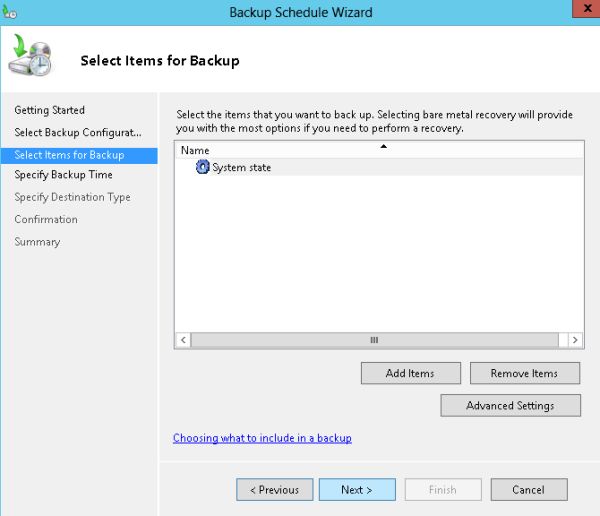This screenshot has height=516, width=600.
Task: Click the horizontal scrollbar left arrow
Action: point(183,340)
